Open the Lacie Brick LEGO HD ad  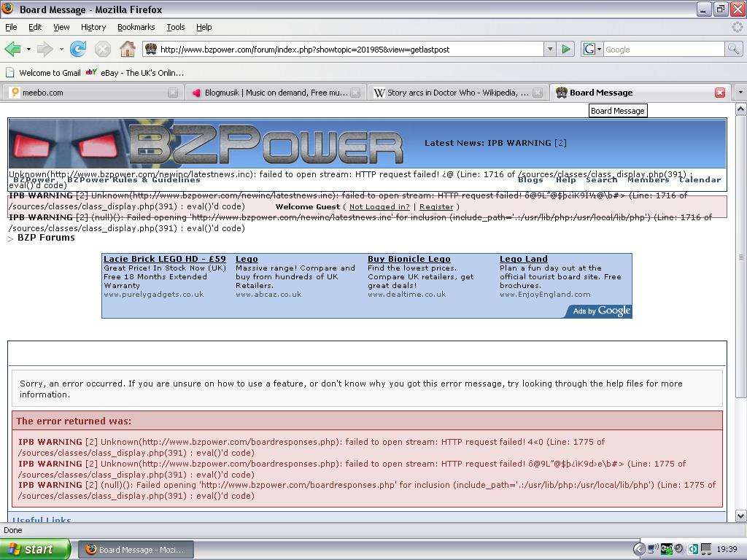pyautogui.click(x=165, y=259)
